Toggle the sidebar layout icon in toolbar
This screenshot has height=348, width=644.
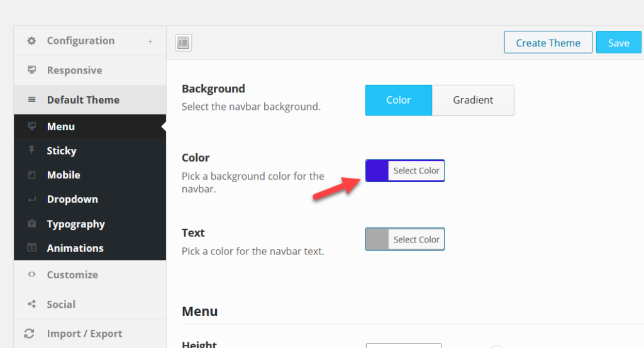point(184,43)
